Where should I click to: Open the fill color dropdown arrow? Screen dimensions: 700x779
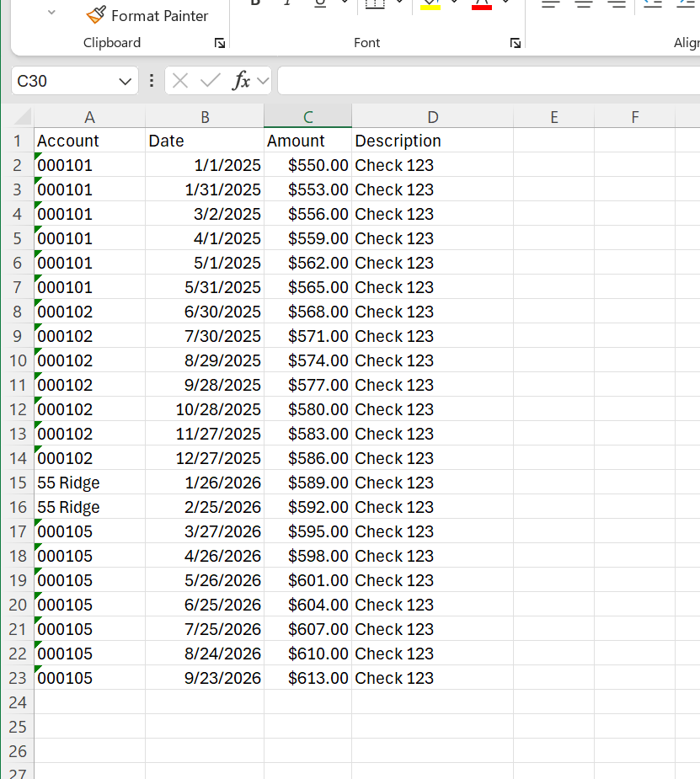(454, 3)
